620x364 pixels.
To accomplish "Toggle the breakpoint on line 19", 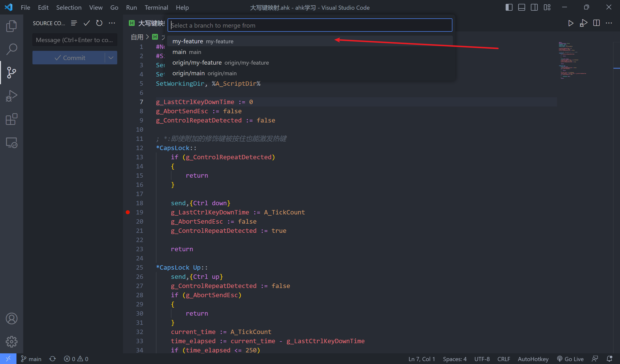I will [128, 212].
